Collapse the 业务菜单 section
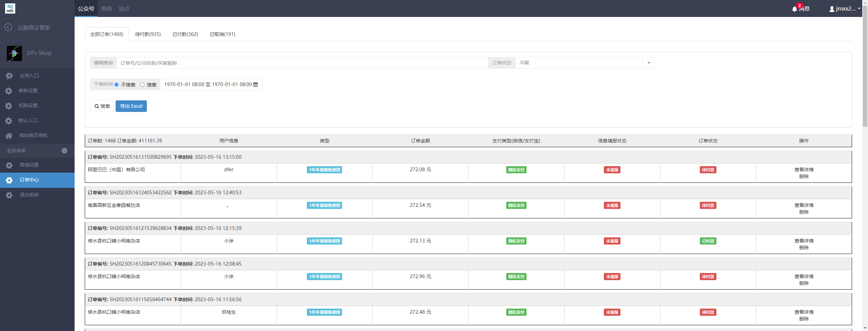Screen dimensions: 868x331 (x=64, y=151)
